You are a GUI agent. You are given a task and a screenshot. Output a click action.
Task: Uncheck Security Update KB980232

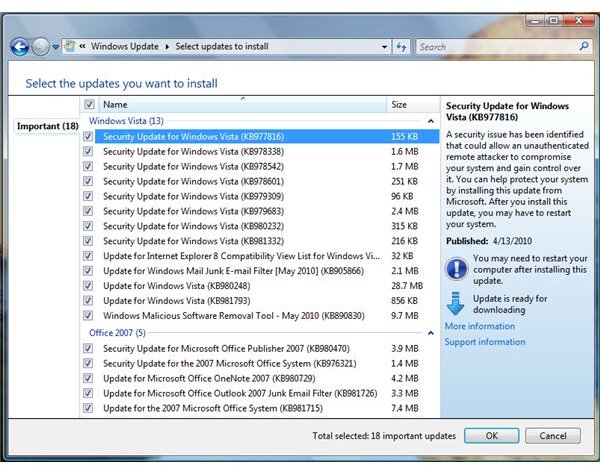point(88,226)
